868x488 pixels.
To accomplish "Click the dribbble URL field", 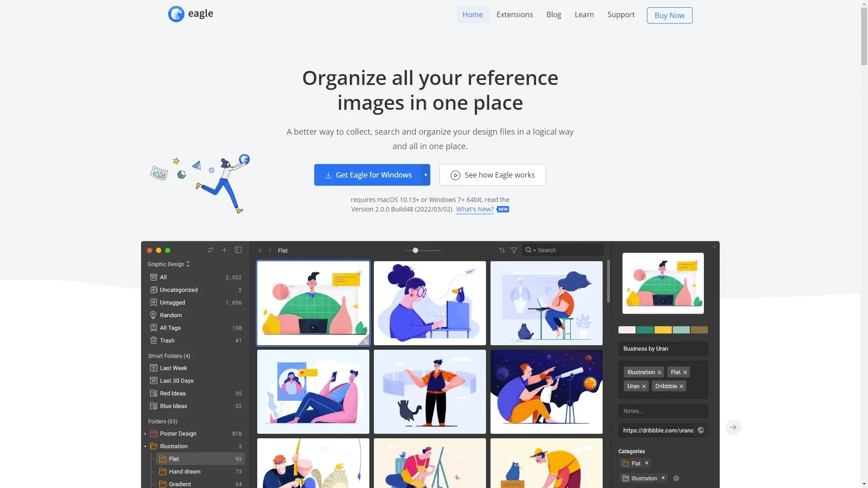I will [x=658, y=431].
